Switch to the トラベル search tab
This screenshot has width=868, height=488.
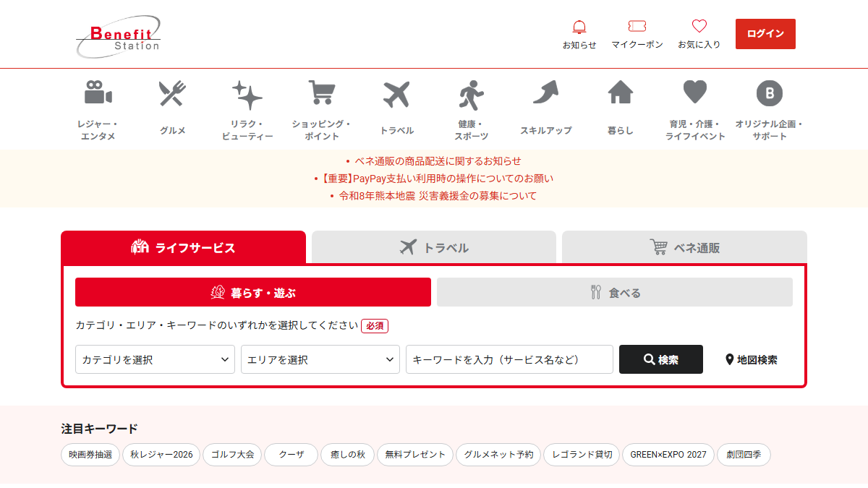pyautogui.click(x=434, y=247)
